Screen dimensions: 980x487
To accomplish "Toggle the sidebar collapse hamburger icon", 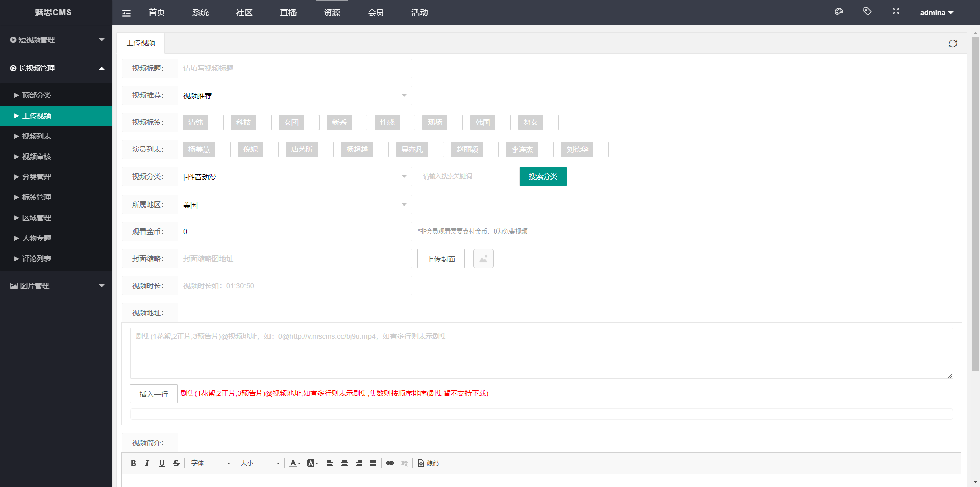I will tap(127, 13).
